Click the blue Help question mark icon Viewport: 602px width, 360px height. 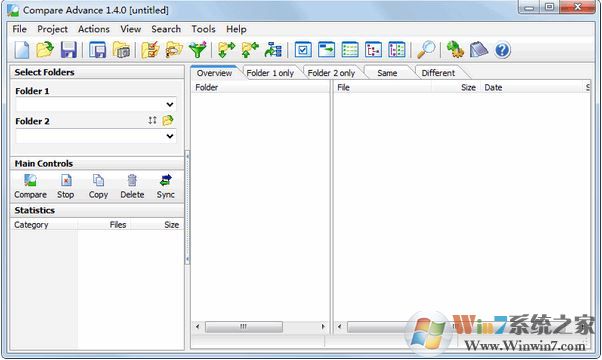click(502, 50)
